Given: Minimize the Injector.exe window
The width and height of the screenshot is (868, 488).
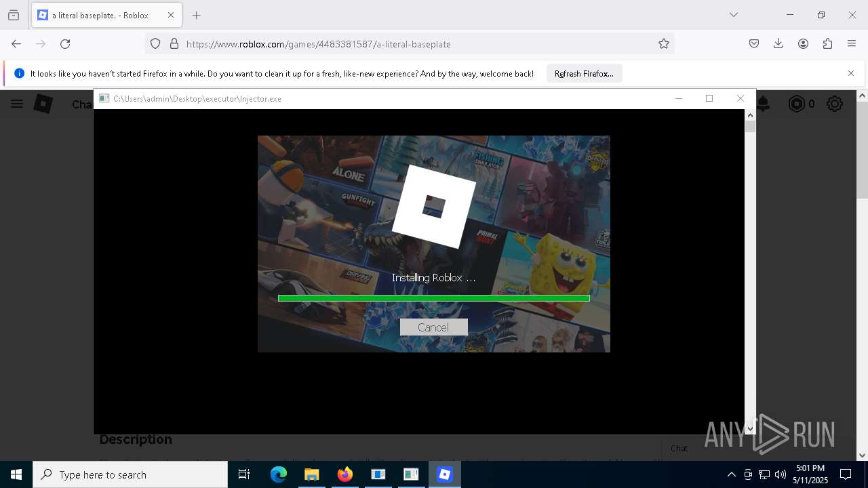Looking at the screenshot, I should pyautogui.click(x=678, y=98).
